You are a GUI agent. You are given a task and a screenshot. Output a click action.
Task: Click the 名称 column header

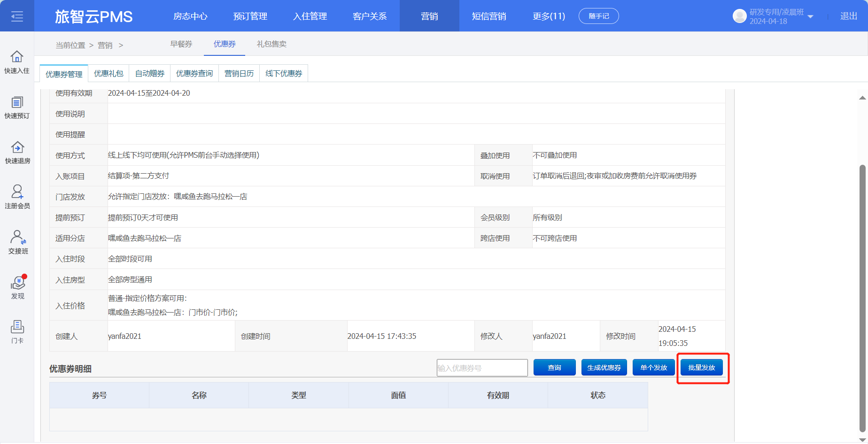pyautogui.click(x=199, y=395)
